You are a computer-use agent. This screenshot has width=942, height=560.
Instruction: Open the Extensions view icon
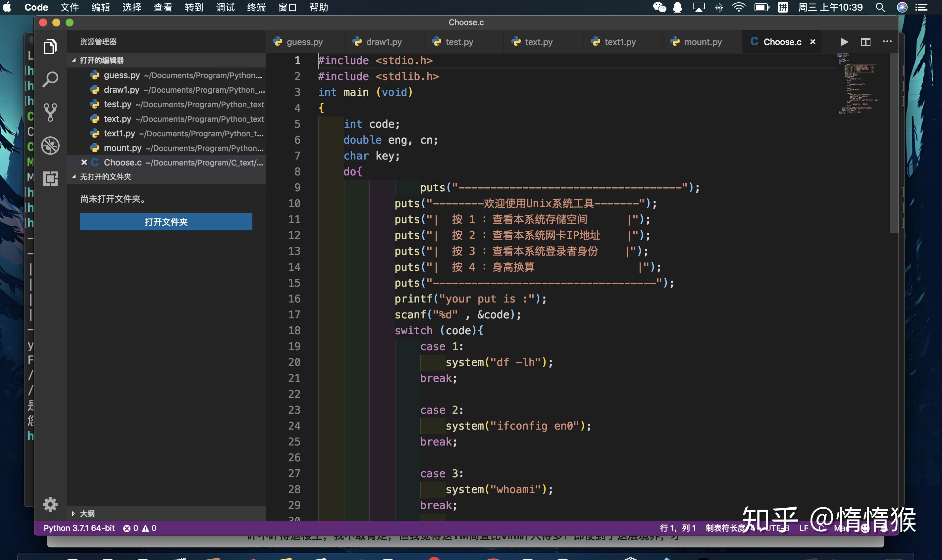pyautogui.click(x=50, y=178)
